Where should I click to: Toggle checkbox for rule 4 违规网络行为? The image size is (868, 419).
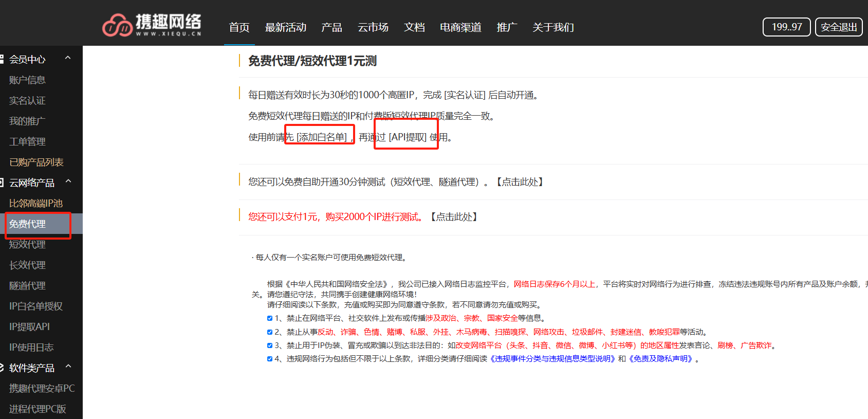tap(270, 359)
